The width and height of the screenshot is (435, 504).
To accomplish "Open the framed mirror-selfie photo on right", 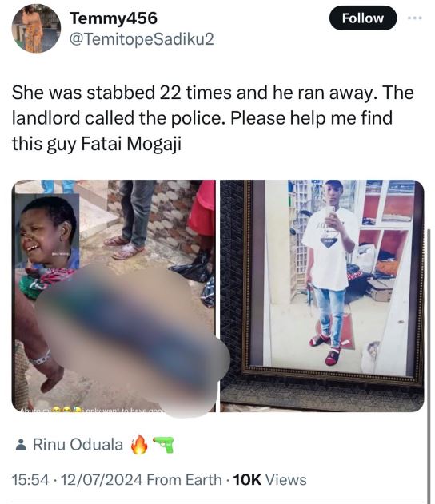I will pyautogui.click(x=322, y=296).
